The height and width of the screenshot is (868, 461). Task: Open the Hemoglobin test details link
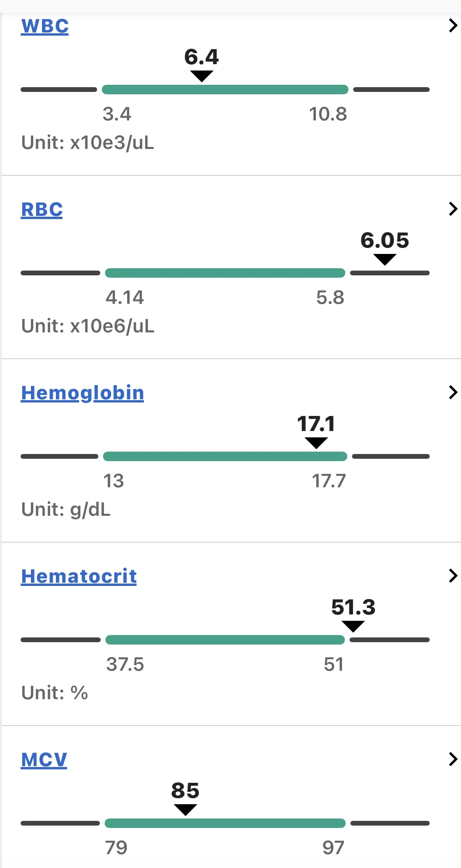click(82, 393)
